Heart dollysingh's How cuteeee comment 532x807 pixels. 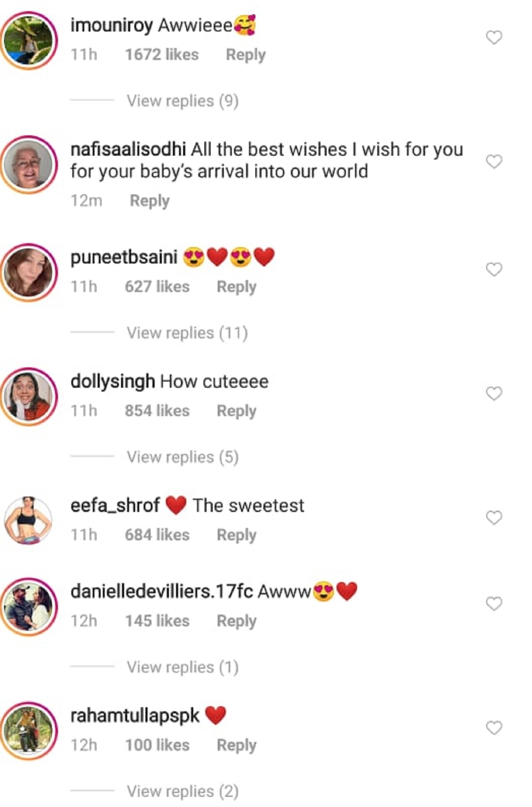pyautogui.click(x=494, y=394)
